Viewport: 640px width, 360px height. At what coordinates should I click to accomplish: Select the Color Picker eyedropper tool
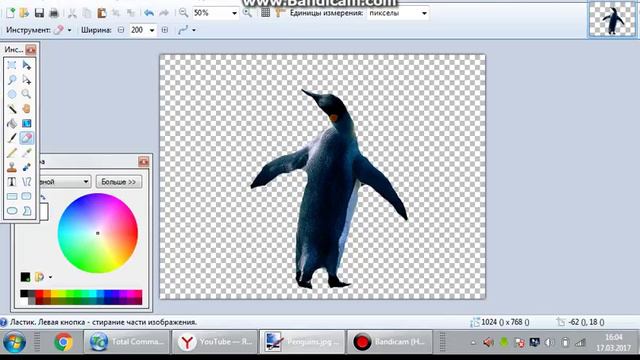click(27, 153)
